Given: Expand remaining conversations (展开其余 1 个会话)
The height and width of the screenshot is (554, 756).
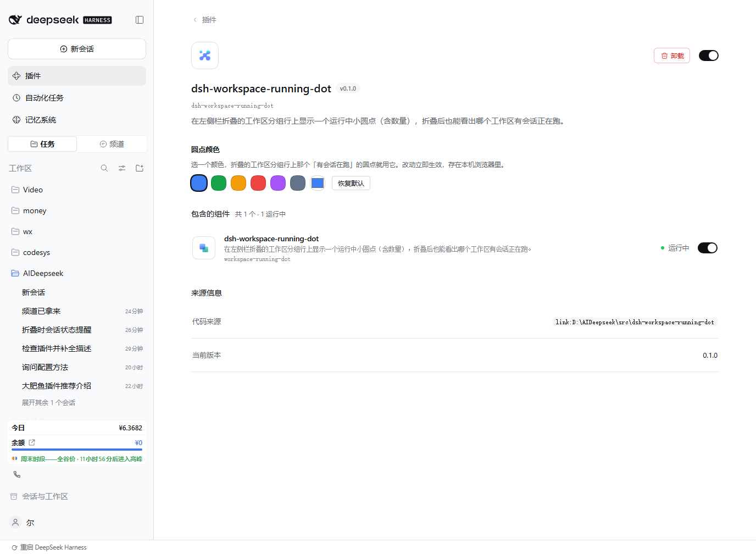Looking at the screenshot, I should [48, 403].
